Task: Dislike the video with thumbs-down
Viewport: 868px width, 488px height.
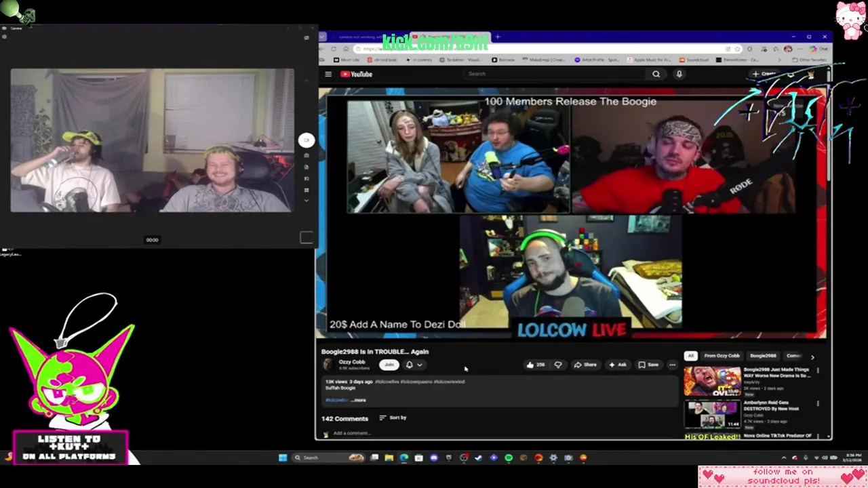Action: tap(557, 365)
